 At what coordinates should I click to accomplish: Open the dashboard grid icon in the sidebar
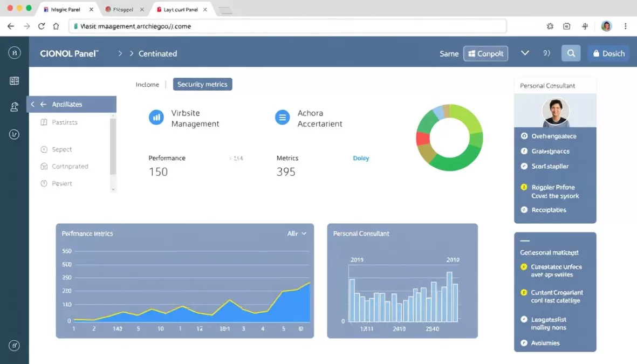(x=14, y=80)
